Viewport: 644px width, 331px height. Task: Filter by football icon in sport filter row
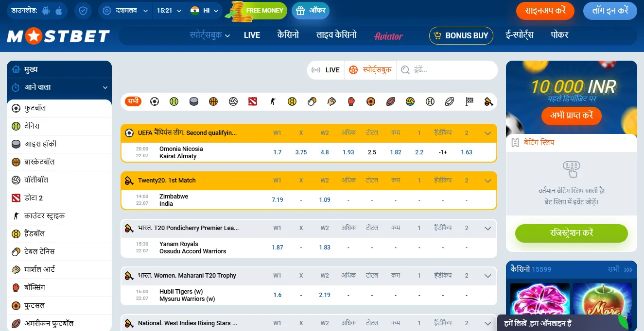[x=155, y=101]
